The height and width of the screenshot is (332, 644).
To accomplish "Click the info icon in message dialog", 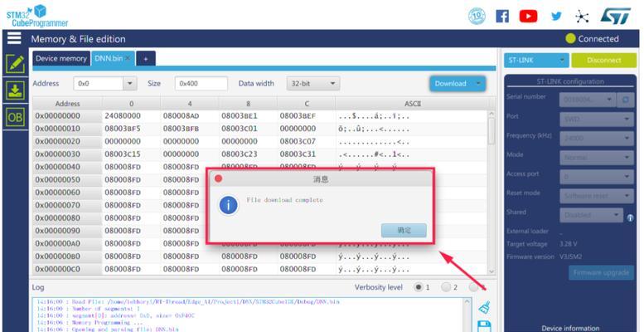I will coord(229,205).
